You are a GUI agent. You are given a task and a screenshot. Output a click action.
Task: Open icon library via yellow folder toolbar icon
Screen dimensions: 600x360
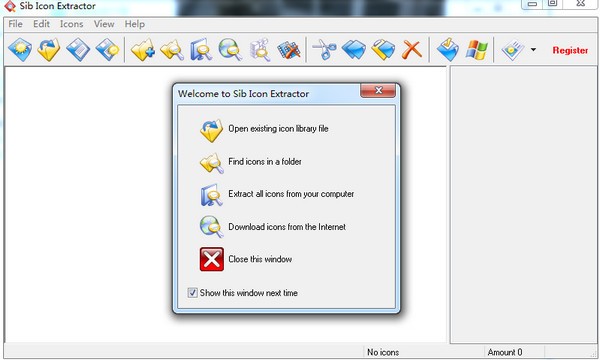(x=49, y=50)
